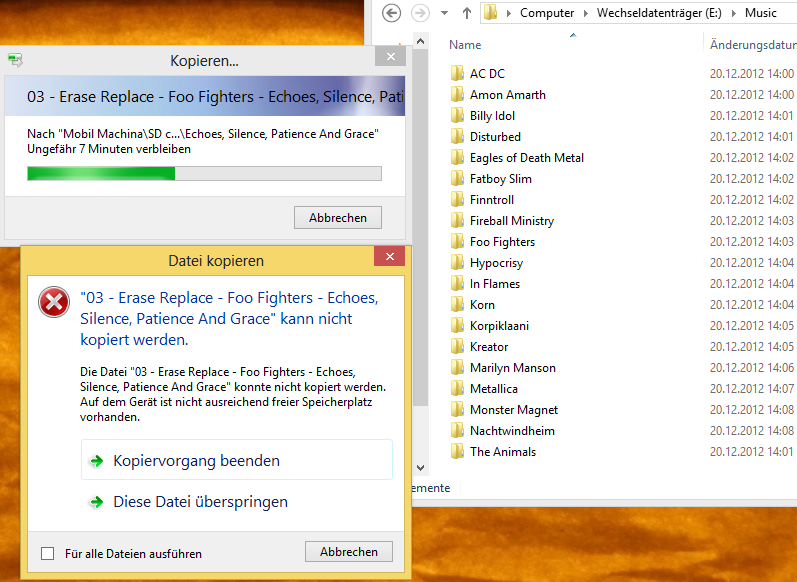Screen dimensions: 797x582
Task: Select the In Flames folder icon
Action: click(457, 283)
